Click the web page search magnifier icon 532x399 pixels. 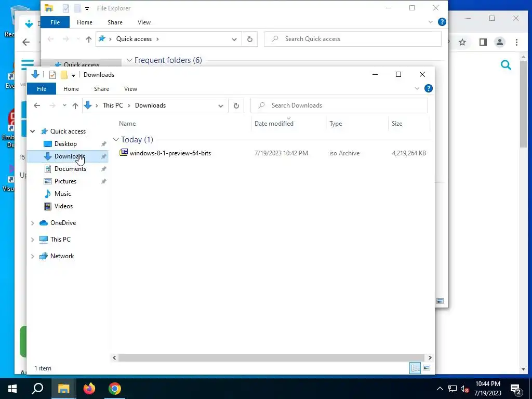click(506, 65)
